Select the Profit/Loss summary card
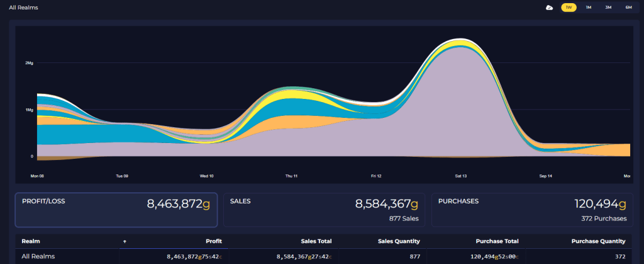 (x=116, y=210)
